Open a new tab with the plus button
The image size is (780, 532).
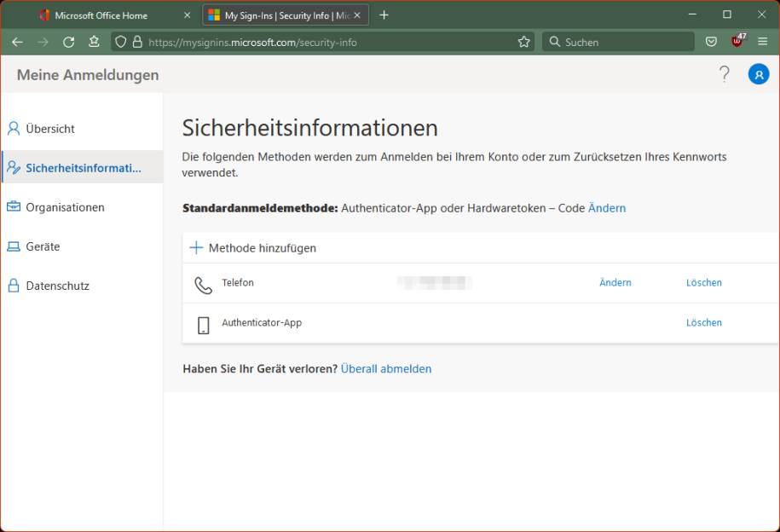pos(384,15)
